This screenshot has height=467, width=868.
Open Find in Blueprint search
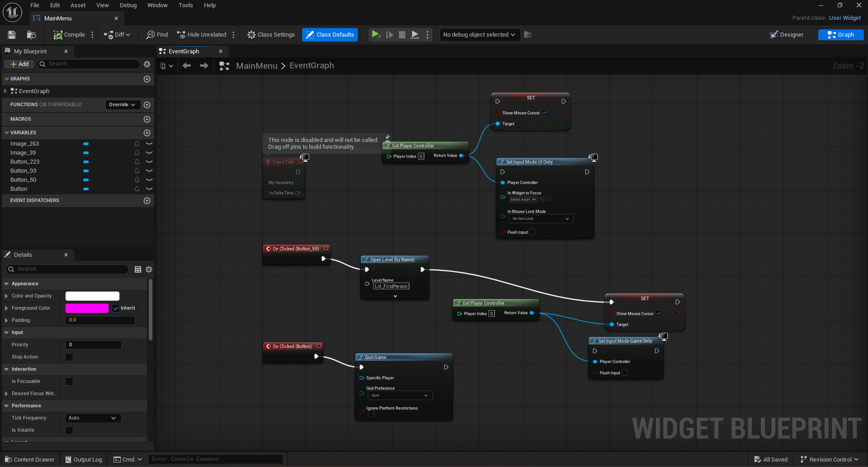point(157,34)
